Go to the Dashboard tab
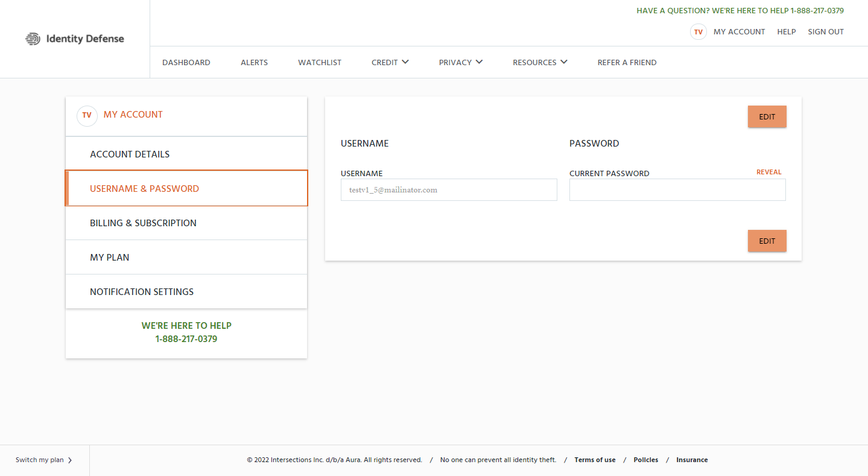868x476 pixels. [x=186, y=62]
